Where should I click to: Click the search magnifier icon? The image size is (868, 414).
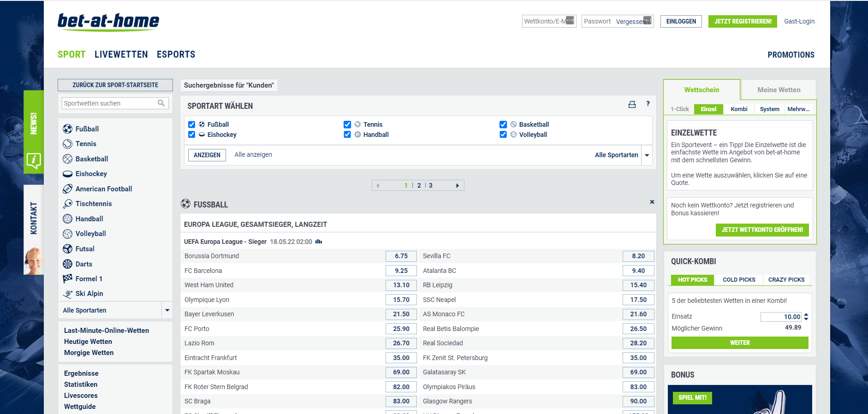161,103
